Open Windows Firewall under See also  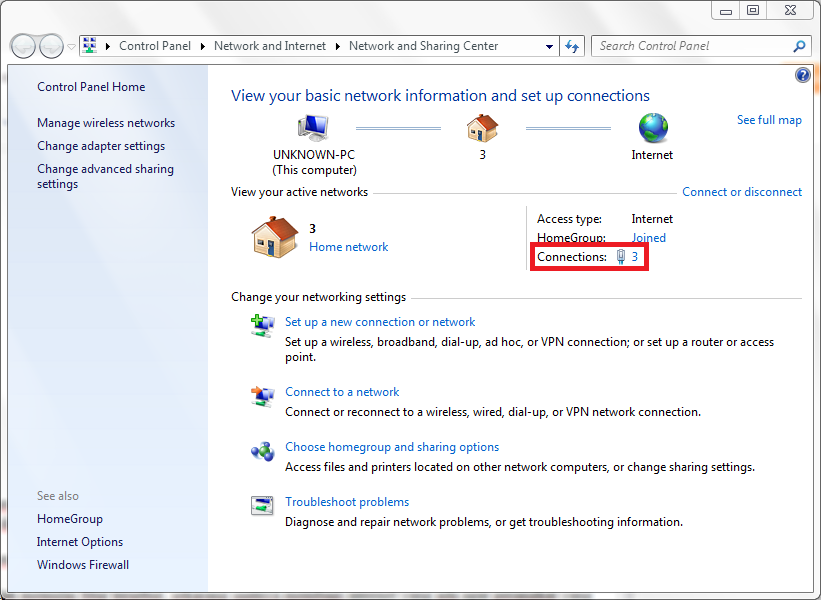point(83,565)
